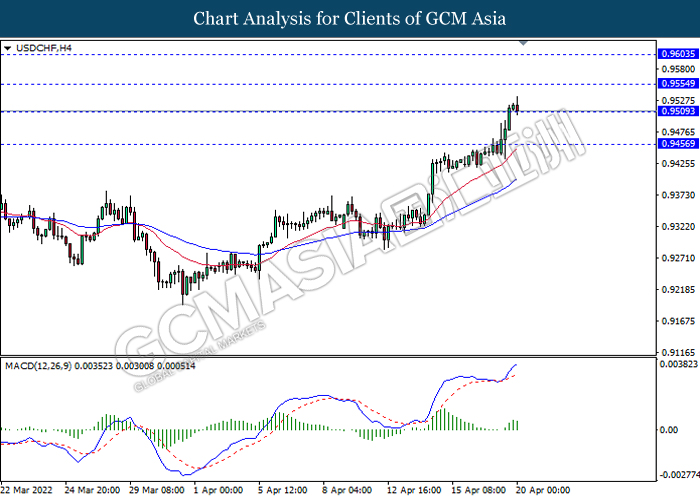Click the chart shift triangle marker at top
Viewport: 700px width, 500px height.
tap(523, 43)
